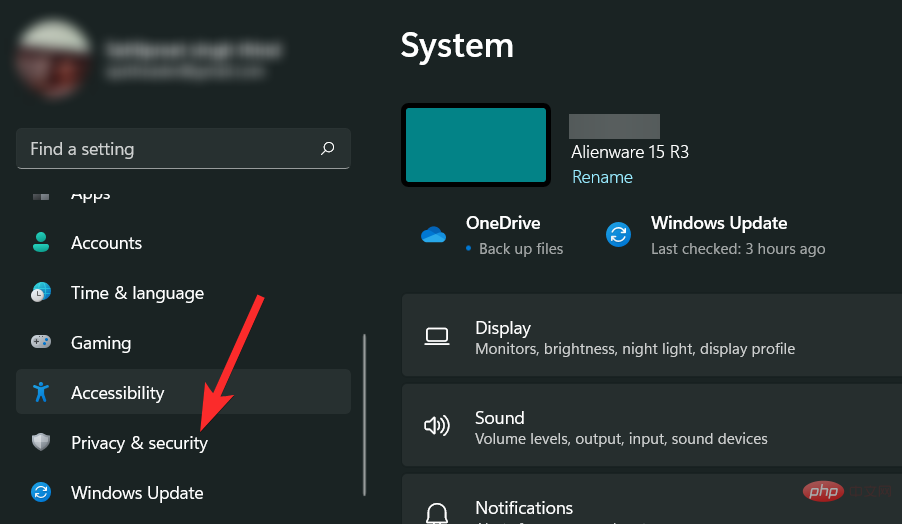Click the header Windows Update refresh icon
Viewport: 902px width, 524px height.
(618, 235)
